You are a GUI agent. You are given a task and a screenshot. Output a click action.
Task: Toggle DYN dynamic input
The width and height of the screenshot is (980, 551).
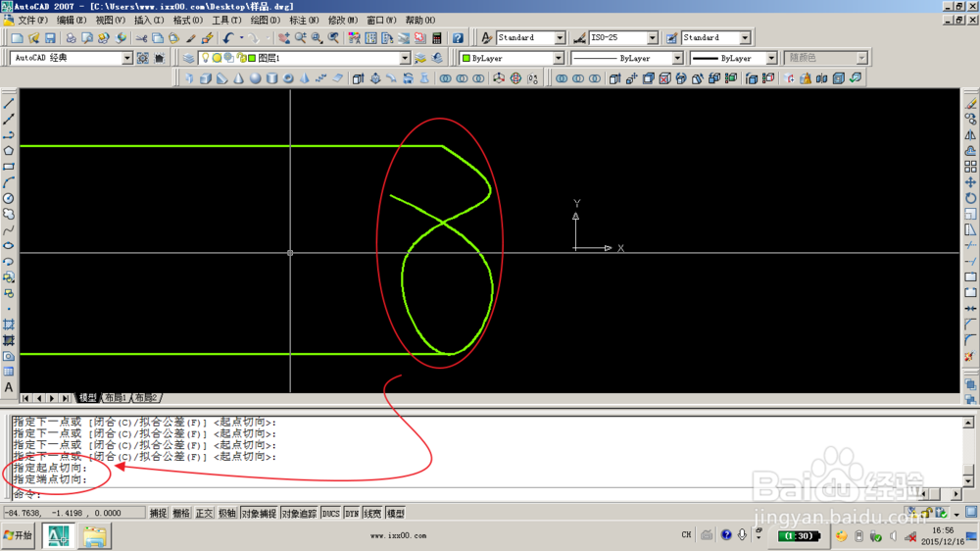point(352,514)
